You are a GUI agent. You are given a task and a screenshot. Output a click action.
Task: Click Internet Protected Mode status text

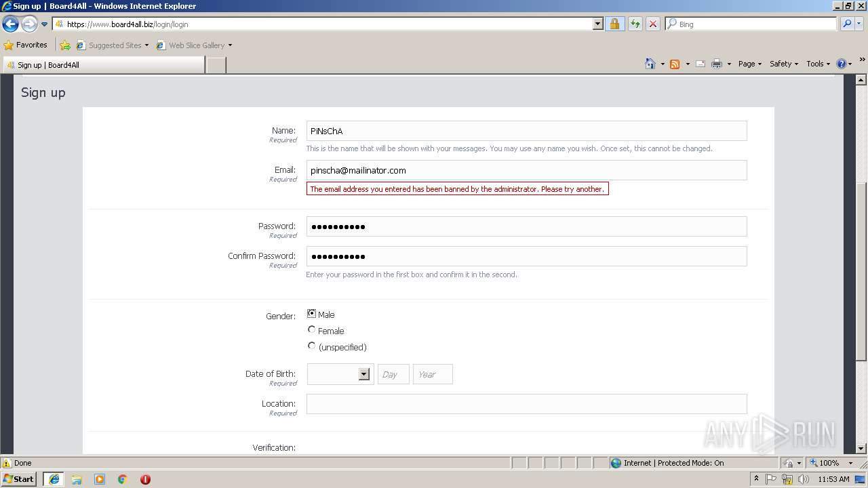coord(673,463)
